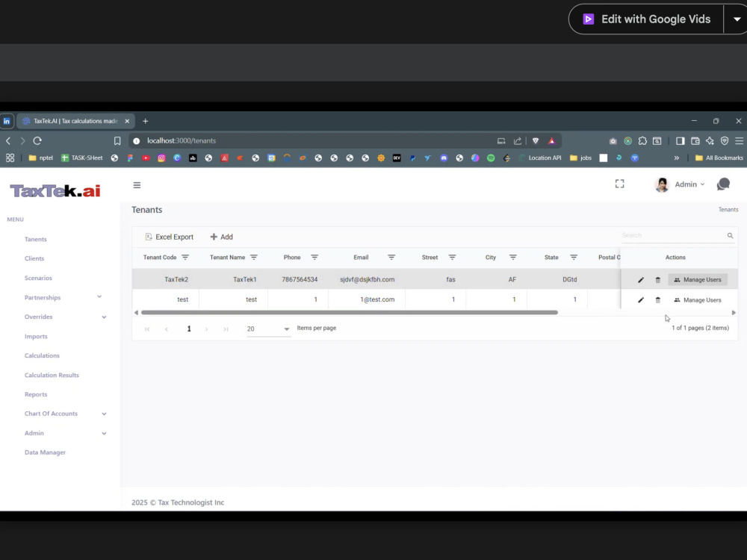Manage Users for TaxTek2 tenant

coord(698,279)
